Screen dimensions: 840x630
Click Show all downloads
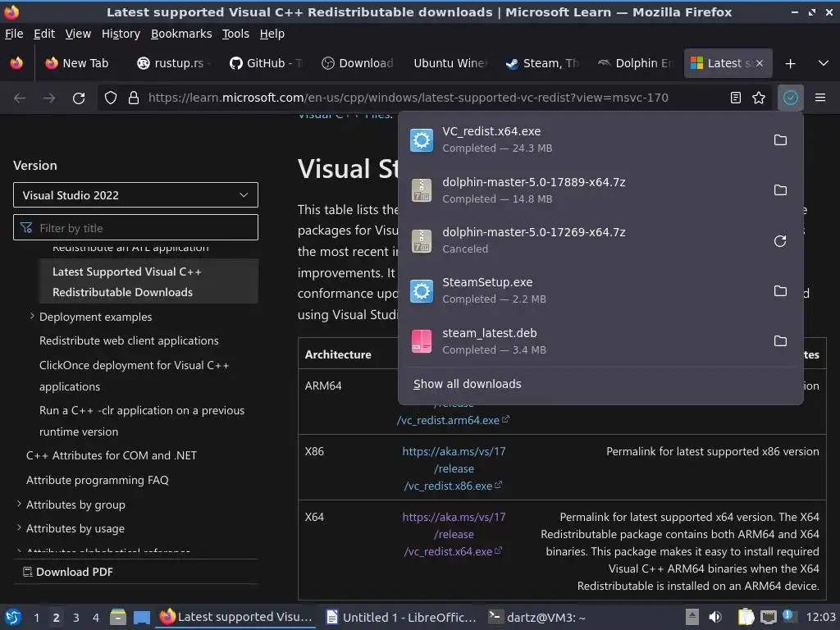tap(467, 384)
